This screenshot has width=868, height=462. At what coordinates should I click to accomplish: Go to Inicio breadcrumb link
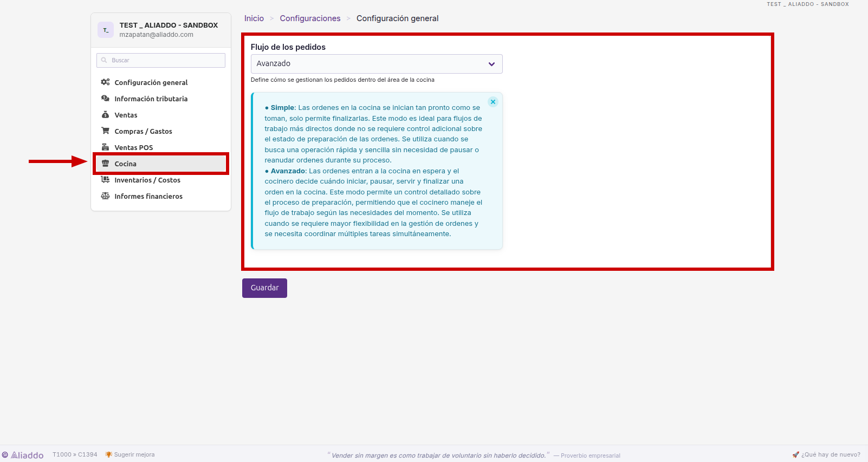pos(254,18)
